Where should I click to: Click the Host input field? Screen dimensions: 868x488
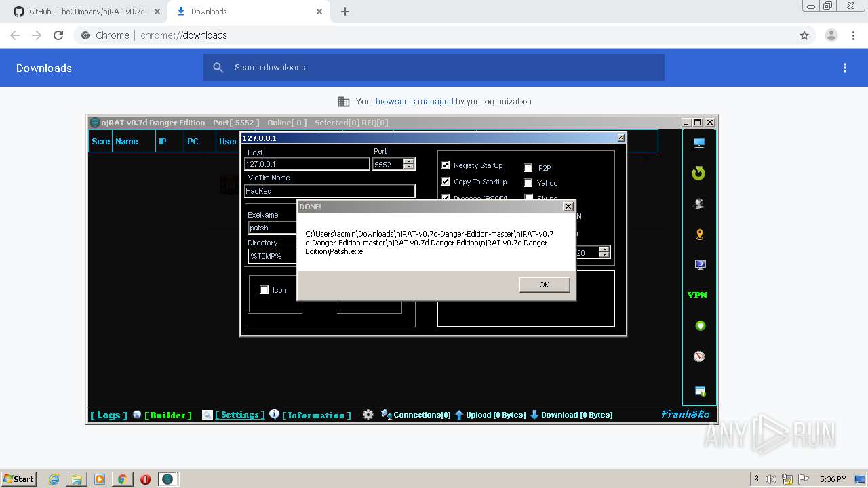coord(307,164)
